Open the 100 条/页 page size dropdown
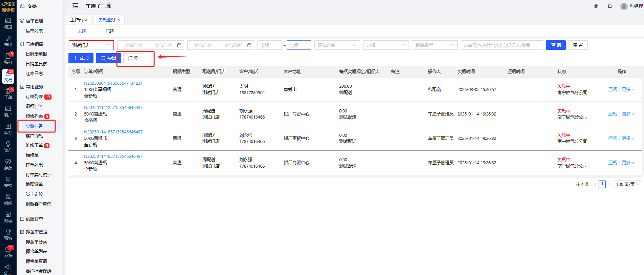This screenshot has width=644, height=275. pyautogui.click(x=628, y=184)
